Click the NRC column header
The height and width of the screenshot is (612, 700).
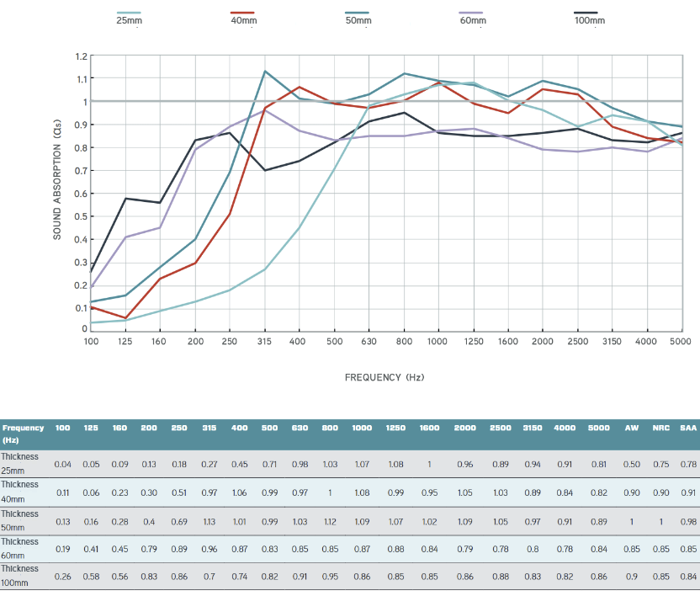coord(660,428)
